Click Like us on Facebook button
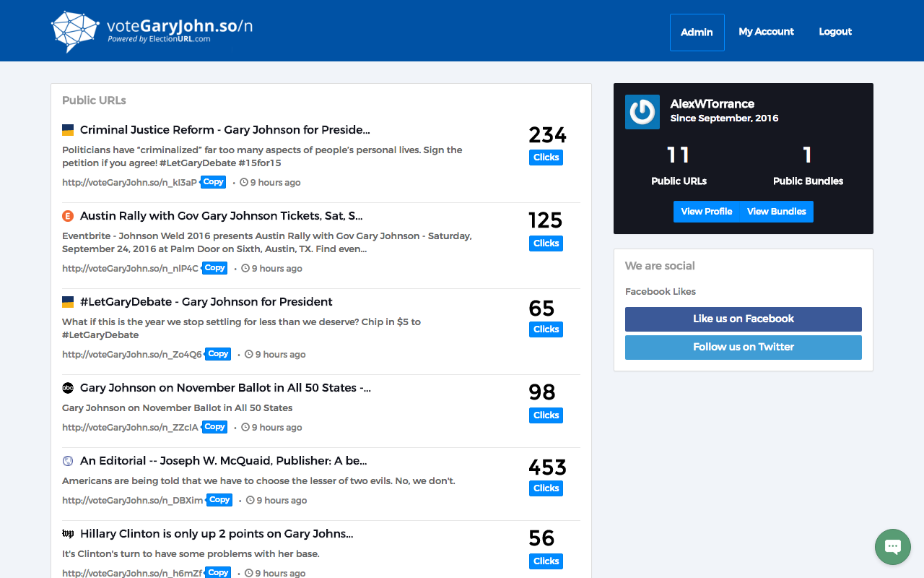The width and height of the screenshot is (924, 578). pyautogui.click(x=744, y=319)
